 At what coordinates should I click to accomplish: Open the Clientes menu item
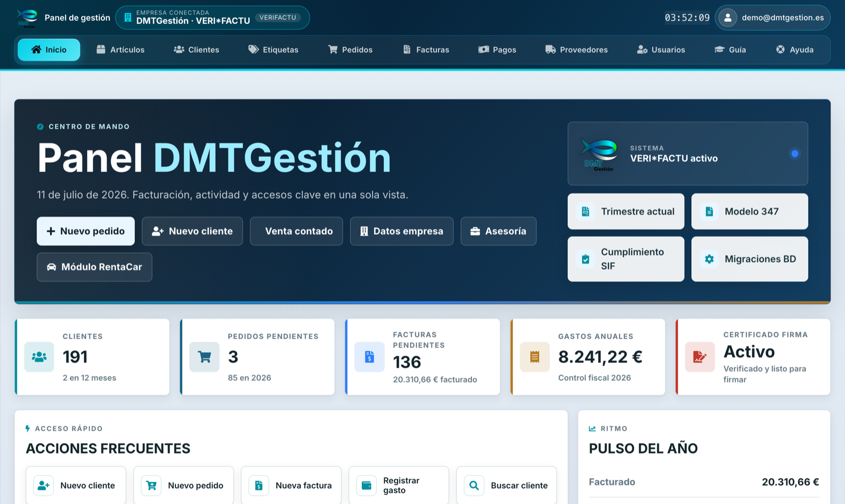click(x=196, y=50)
